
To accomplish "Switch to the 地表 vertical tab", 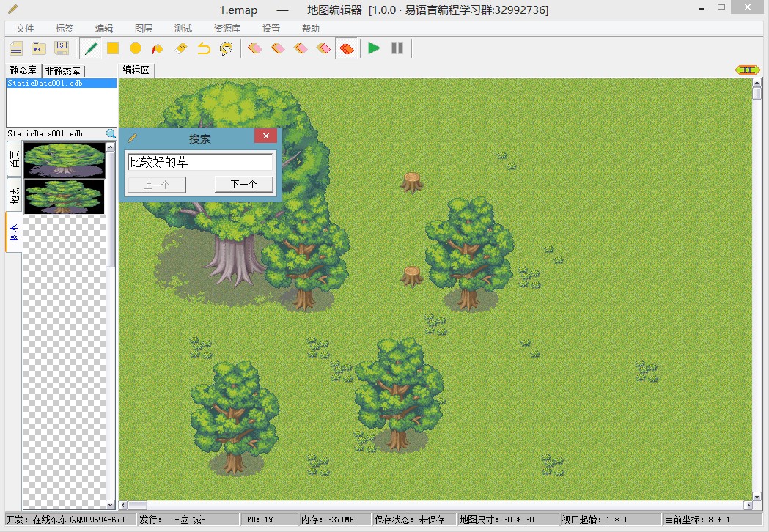I will (15, 195).
